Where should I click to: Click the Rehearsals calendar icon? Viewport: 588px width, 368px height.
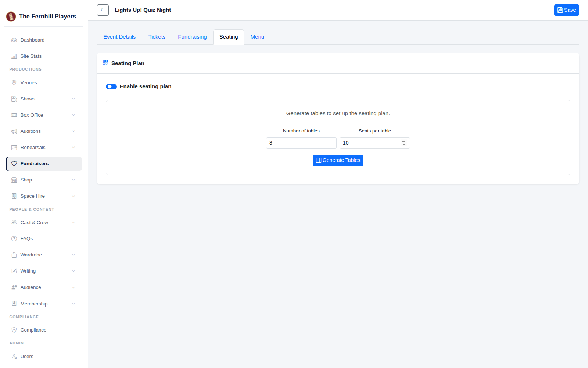tap(14, 148)
